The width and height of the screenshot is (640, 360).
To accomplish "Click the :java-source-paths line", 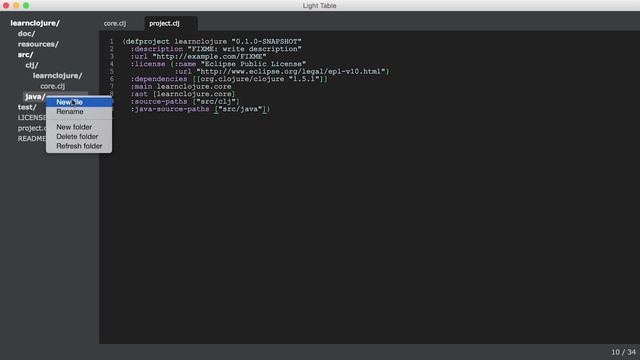I will tap(200, 109).
